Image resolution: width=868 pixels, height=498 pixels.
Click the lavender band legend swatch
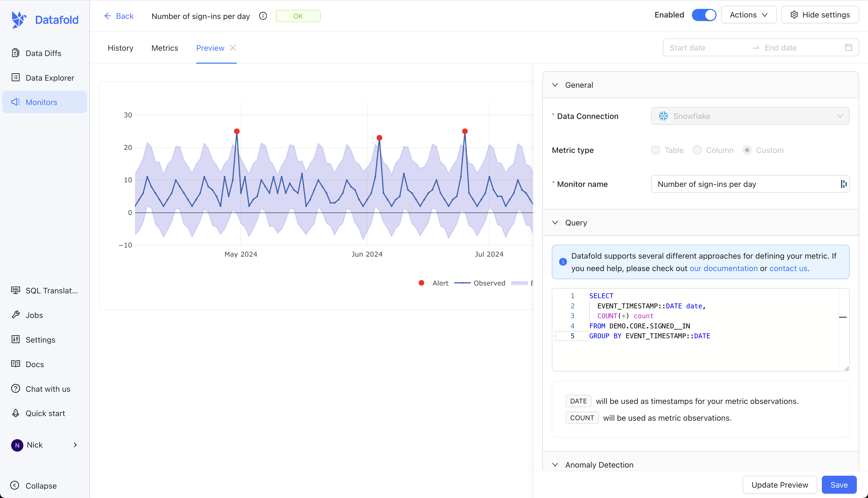point(519,283)
